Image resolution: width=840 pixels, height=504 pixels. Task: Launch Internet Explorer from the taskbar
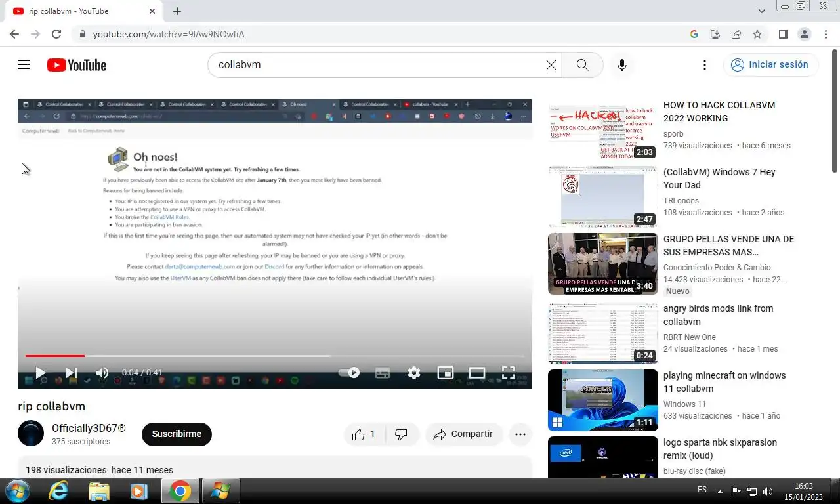coord(58,491)
